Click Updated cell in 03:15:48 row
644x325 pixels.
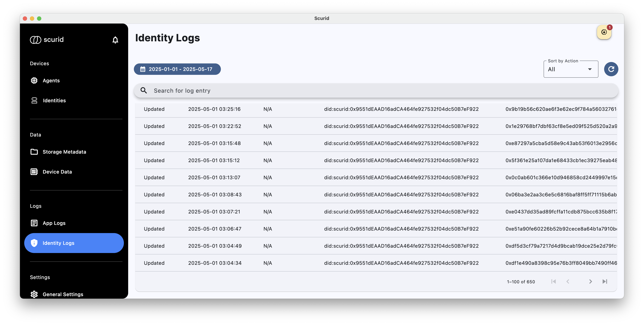[154, 143]
